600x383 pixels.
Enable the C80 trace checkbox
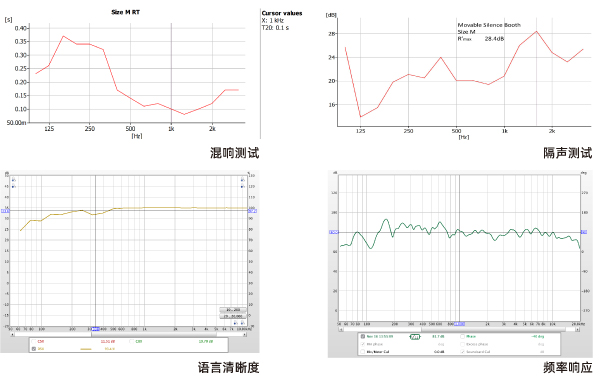pyautogui.click(x=132, y=341)
